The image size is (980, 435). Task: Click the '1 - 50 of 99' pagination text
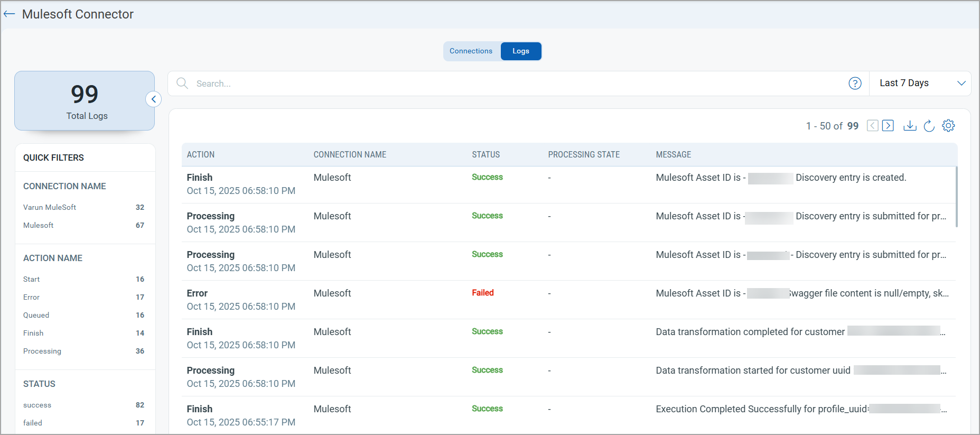[832, 126]
